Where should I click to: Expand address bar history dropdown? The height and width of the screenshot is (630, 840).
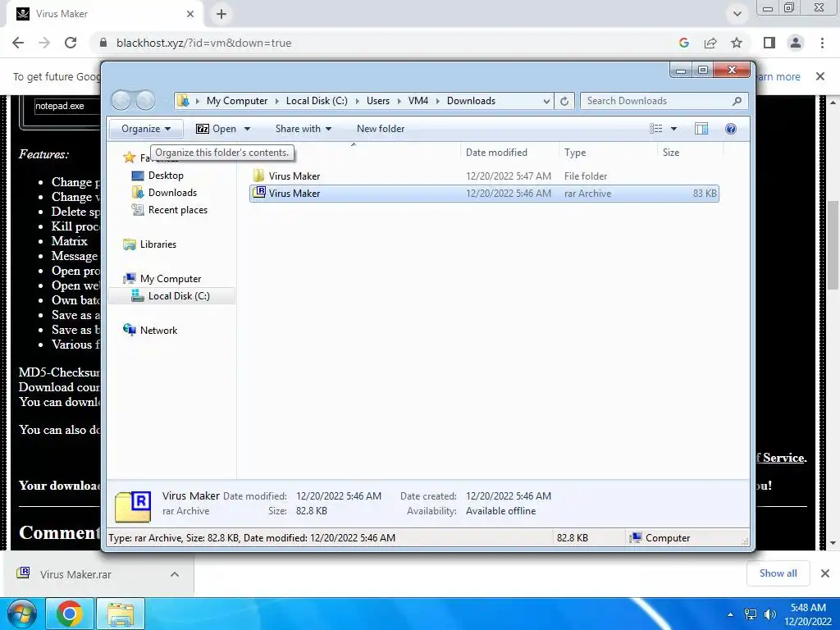coord(546,101)
